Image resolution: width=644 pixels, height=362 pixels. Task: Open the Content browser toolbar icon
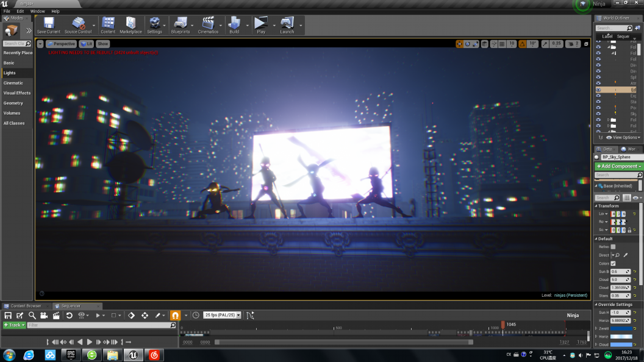108,25
